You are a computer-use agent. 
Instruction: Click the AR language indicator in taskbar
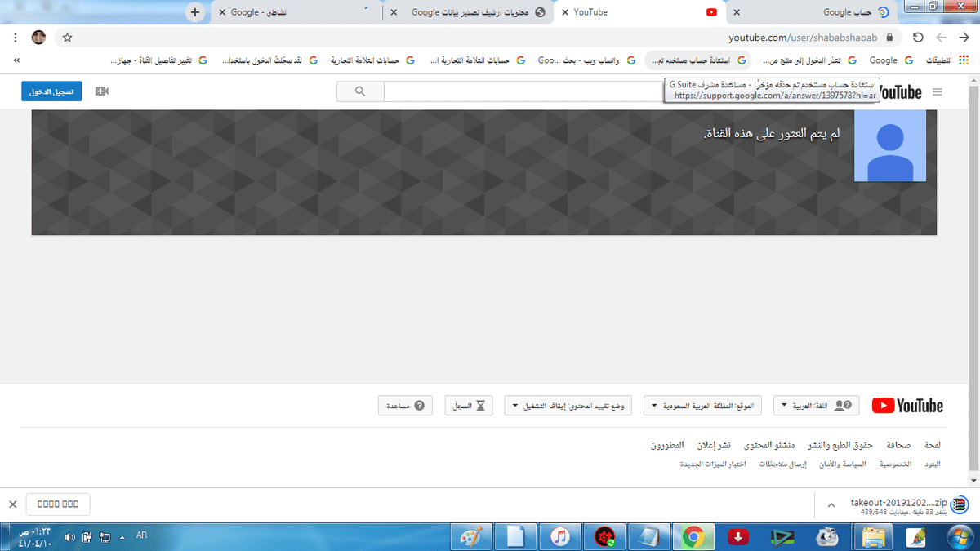click(141, 535)
